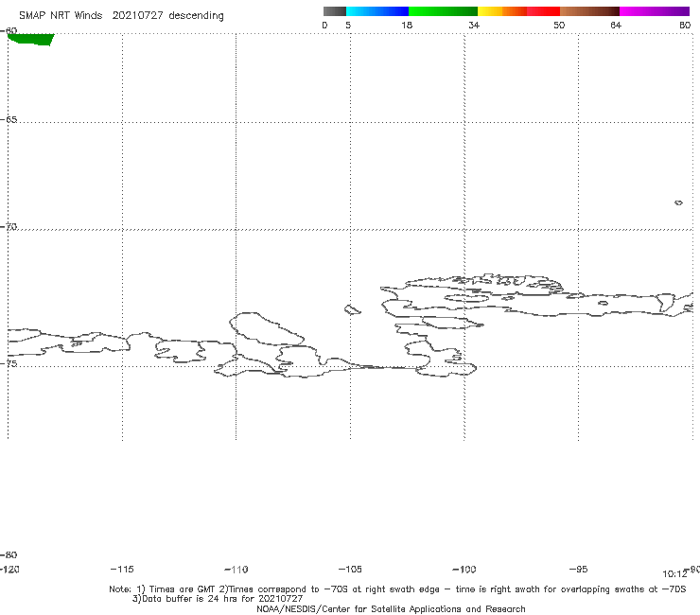The image size is (700, 615).
Task: Click the longitude label "-95"
Action: [578, 569]
